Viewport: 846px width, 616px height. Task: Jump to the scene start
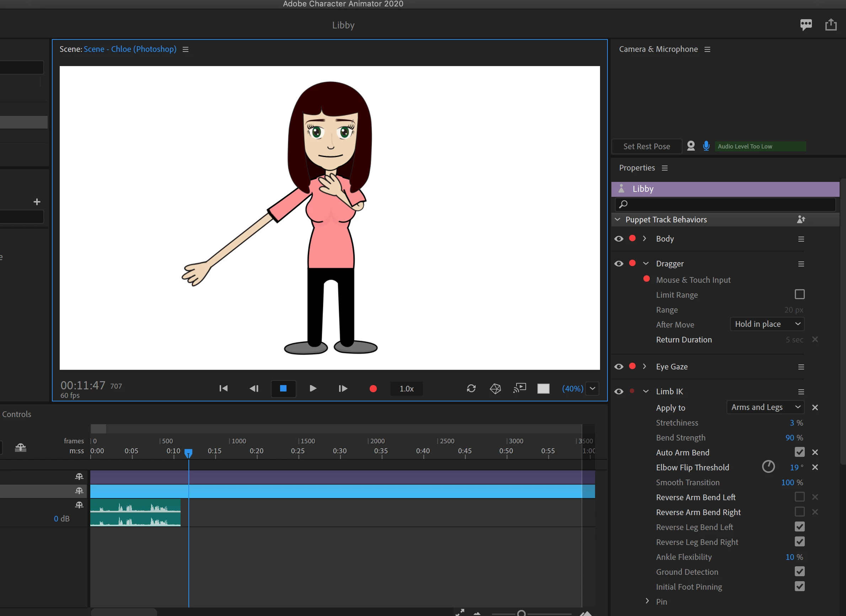tap(224, 389)
